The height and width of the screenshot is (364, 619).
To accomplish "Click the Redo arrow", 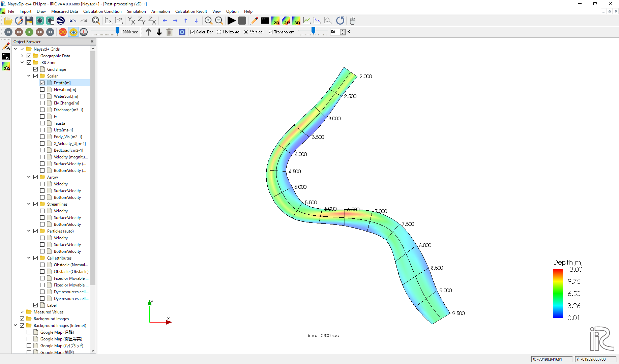I will coord(84,21).
